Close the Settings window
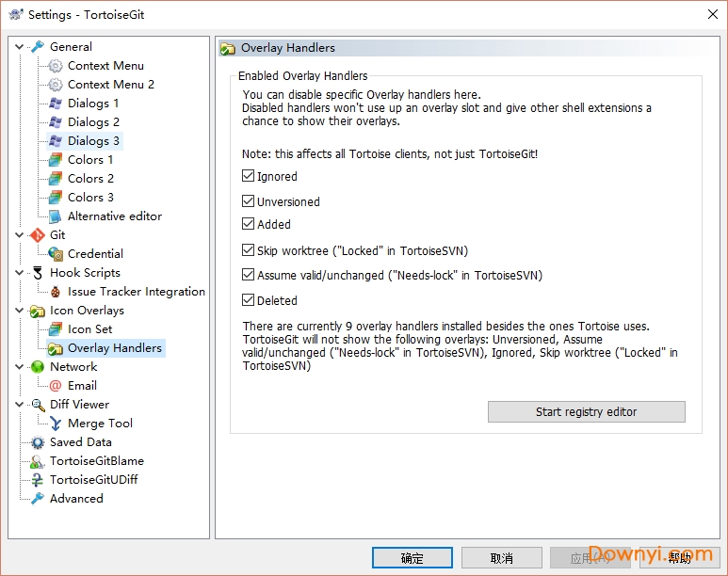The height and width of the screenshot is (576, 728). 713,14
